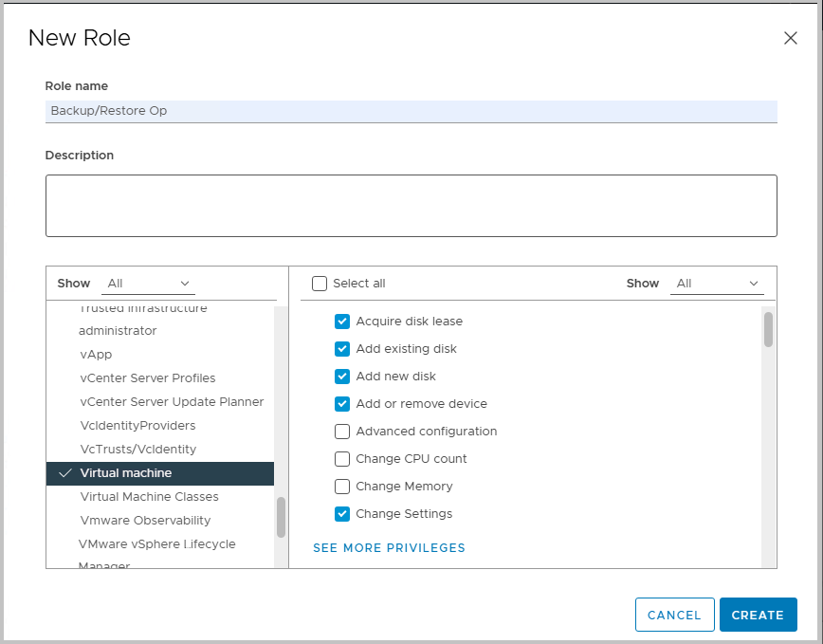Screen dimensions: 823x644
Task: Uncheck Add new disk privilege
Action: [342, 377]
